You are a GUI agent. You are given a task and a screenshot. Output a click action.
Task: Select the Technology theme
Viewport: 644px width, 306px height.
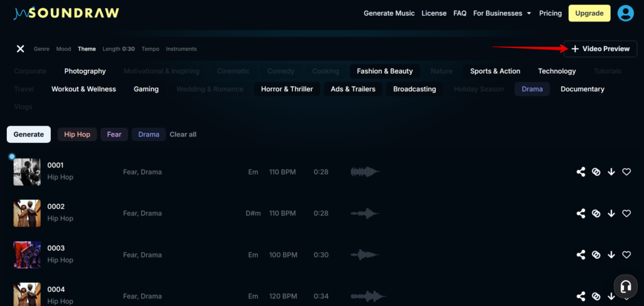tap(557, 71)
